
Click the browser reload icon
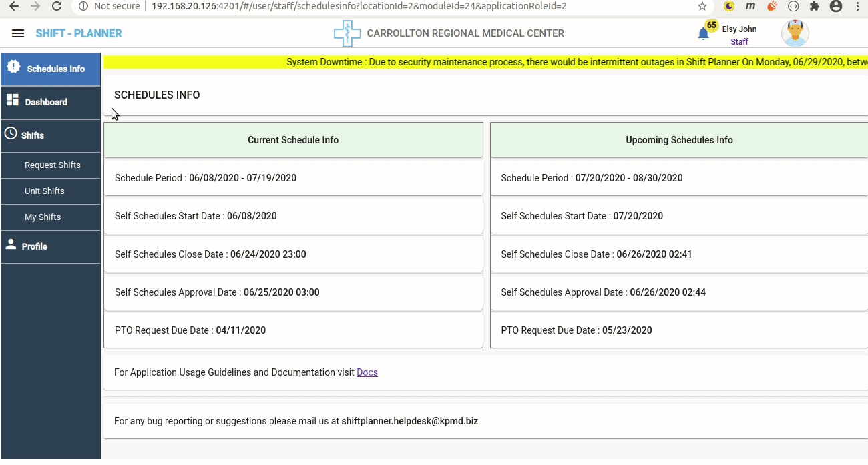click(x=57, y=6)
